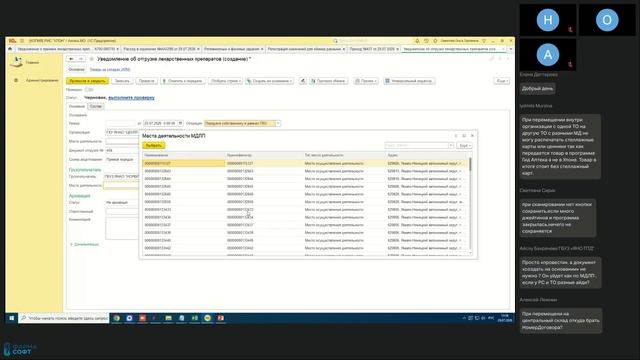Navigate back with the left arrow button
The image size is (640, 360).
pos(71,59)
